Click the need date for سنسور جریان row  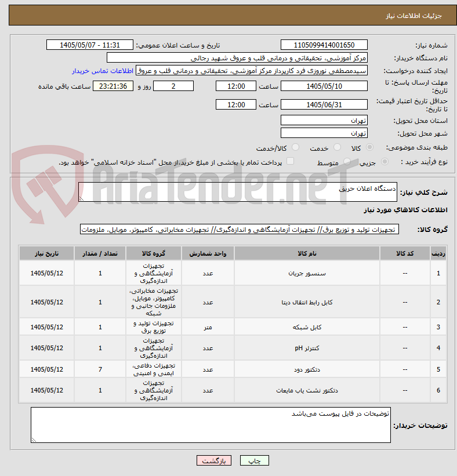tap(47, 273)
